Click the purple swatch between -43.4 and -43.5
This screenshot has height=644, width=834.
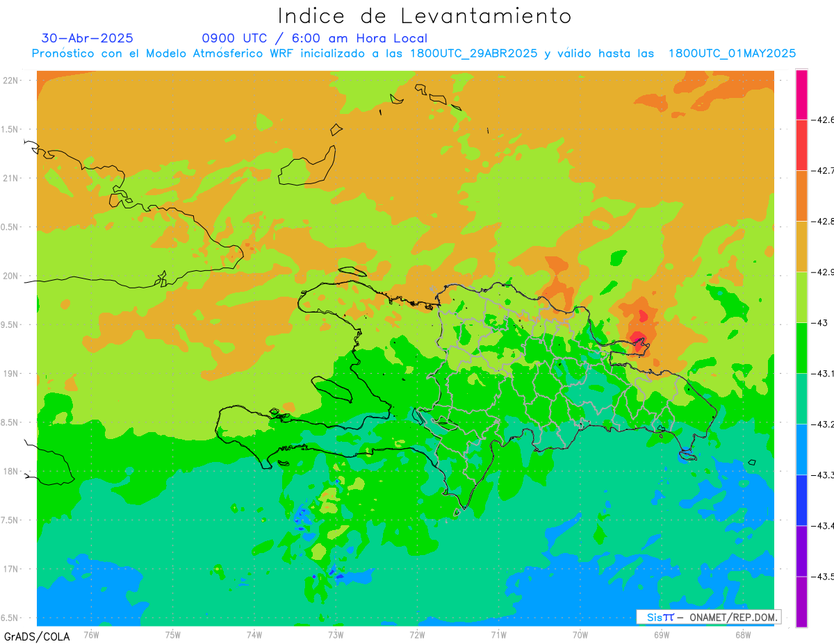[801, 551]
